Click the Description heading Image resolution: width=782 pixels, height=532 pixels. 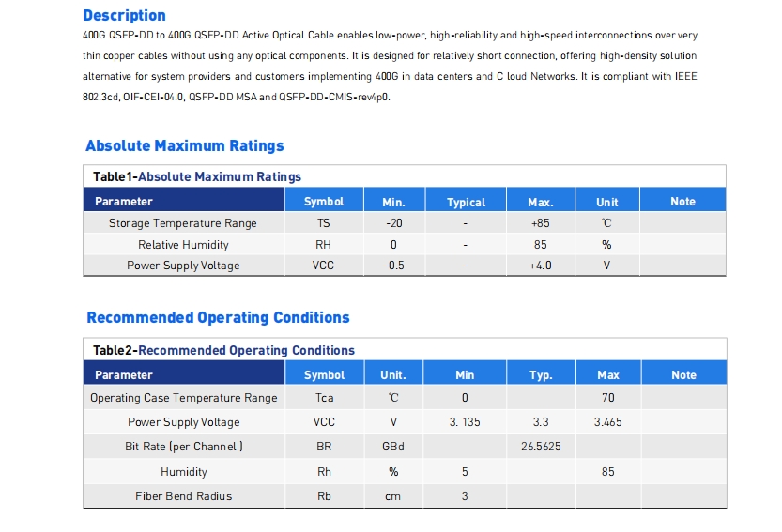(x=124, y=15)
